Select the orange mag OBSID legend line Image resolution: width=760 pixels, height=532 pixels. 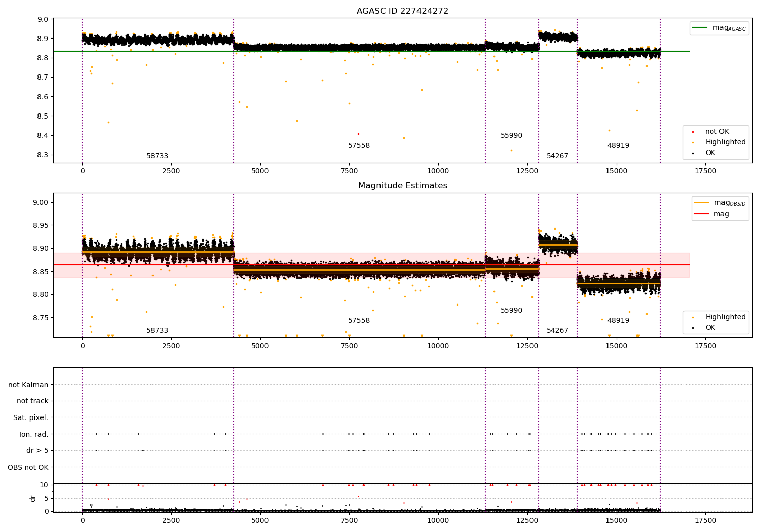[x=701, y=203]
